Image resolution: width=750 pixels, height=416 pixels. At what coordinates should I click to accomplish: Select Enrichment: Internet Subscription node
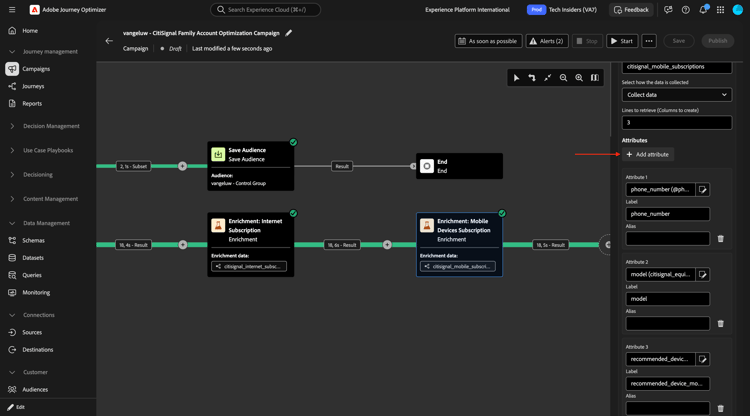click(x=251, y=245)
